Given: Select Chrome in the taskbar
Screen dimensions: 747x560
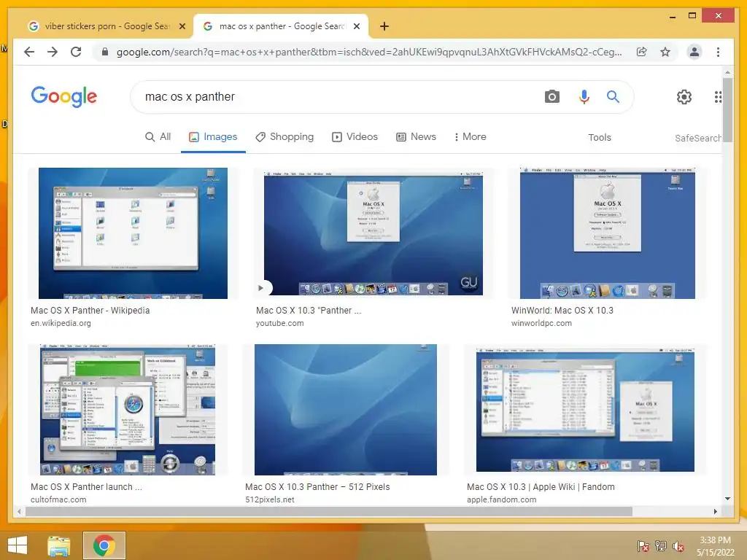Looking at the screenshot, I should pos(104,545).
